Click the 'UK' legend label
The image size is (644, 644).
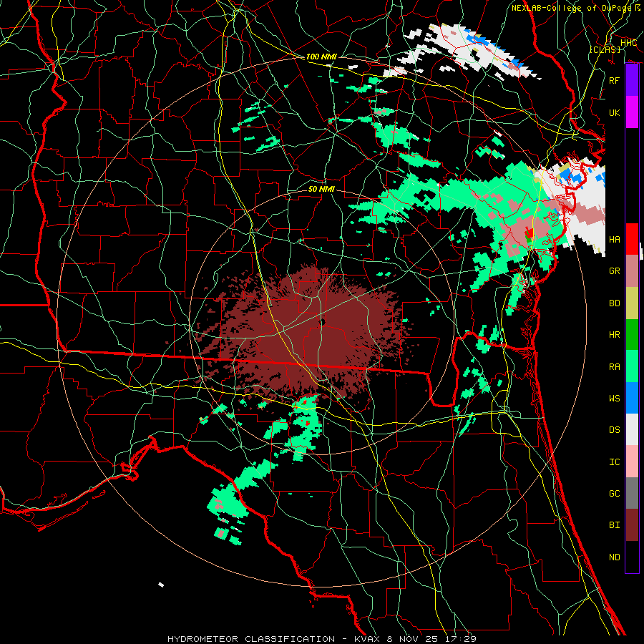coord(614,112)
